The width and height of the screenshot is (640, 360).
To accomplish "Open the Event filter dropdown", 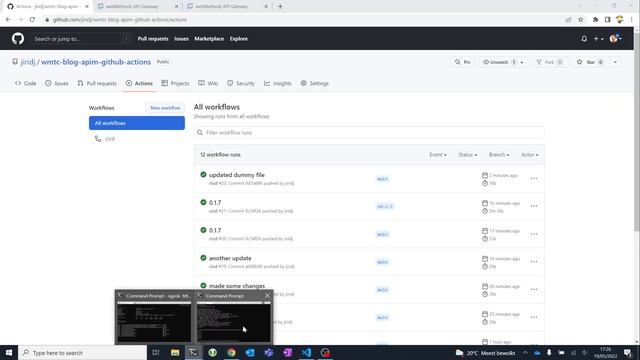I will pyautogui.click(x=438, y=155).
